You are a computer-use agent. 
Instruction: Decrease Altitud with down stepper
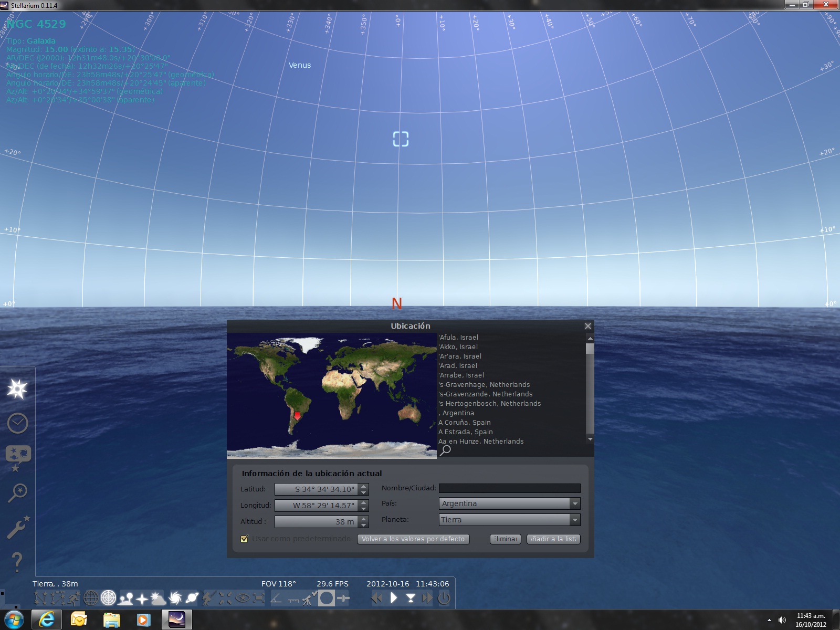click(x=364, y=525)
